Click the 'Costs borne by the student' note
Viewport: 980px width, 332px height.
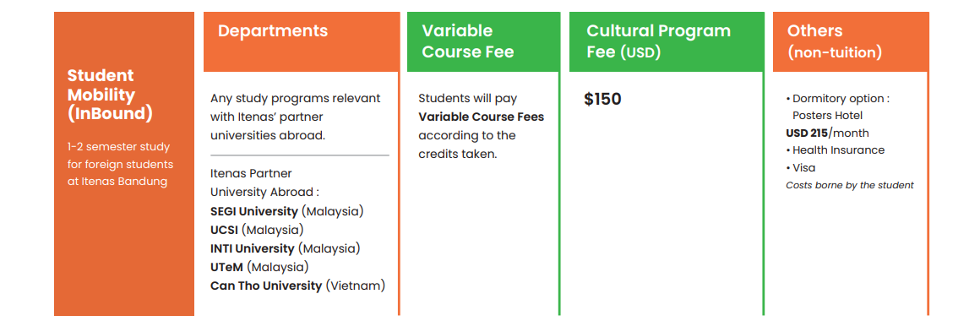click(x=849, y=185)
